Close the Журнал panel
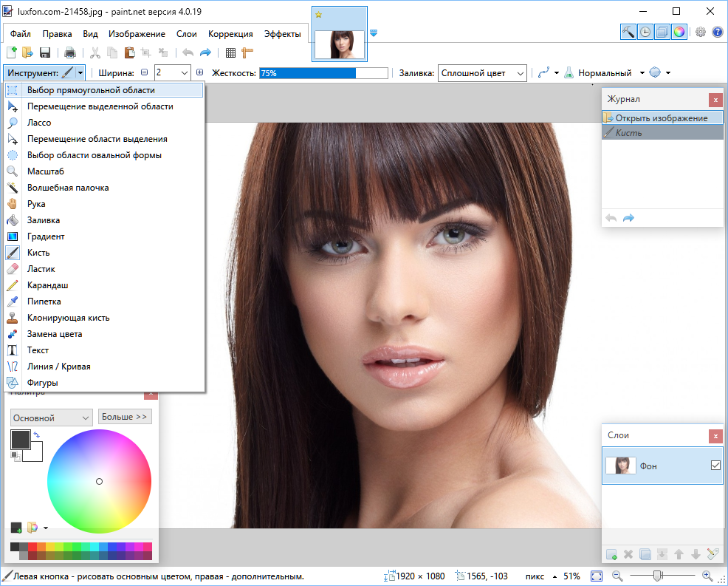The image size is (728, 586). (715, 100)
